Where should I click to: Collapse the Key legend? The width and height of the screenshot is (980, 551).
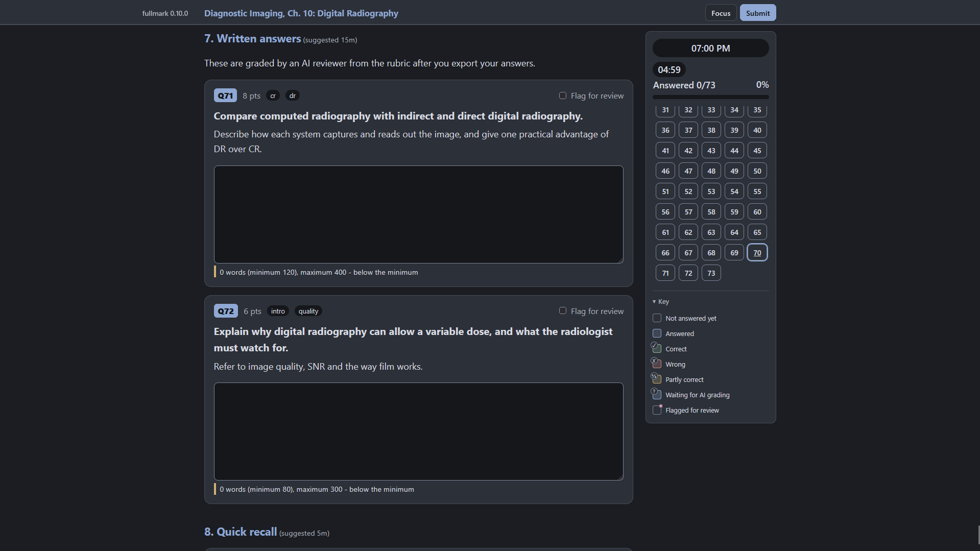[x=661, y=302]
